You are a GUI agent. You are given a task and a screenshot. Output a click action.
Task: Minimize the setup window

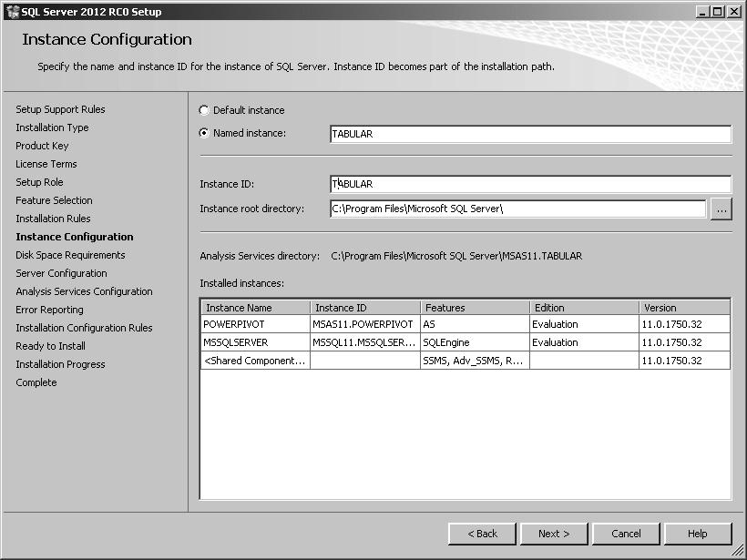(701, 12)
